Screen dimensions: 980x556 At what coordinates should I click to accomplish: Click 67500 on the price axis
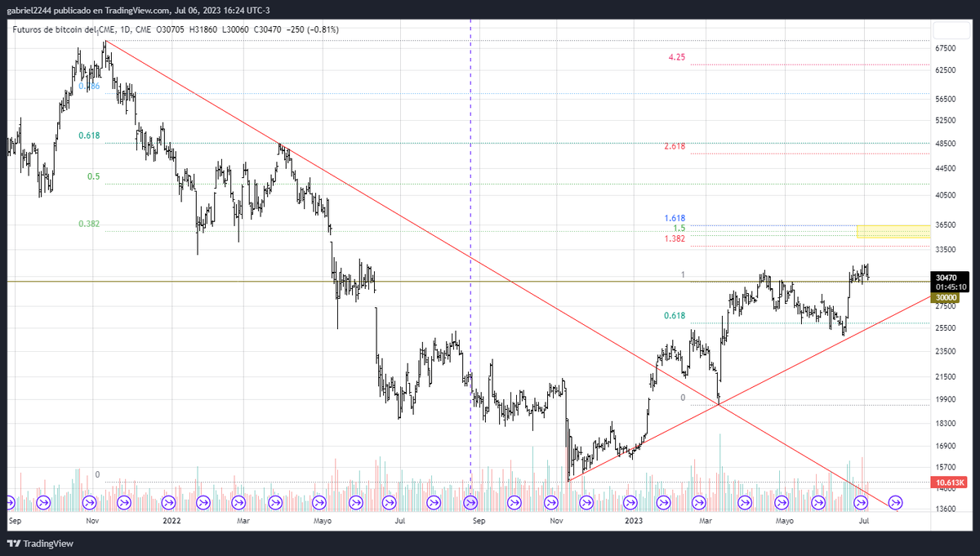[x=947, y=48]
